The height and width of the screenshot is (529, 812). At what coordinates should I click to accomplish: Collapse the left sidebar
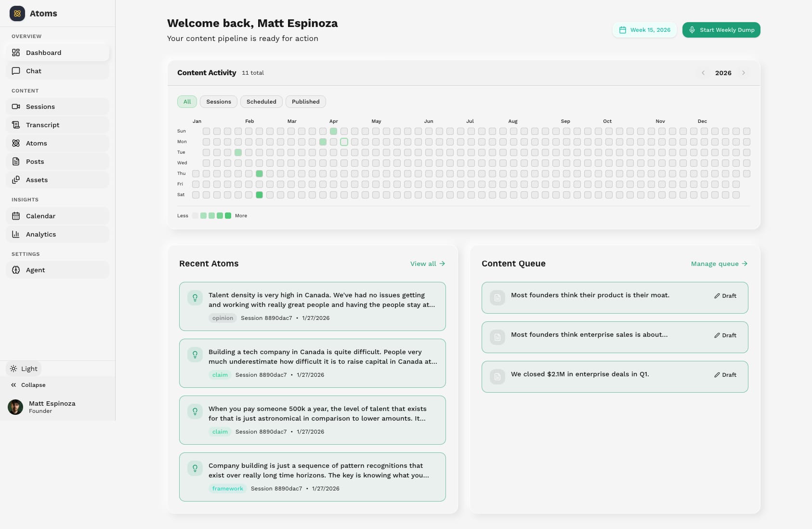[x=28, y=385]
